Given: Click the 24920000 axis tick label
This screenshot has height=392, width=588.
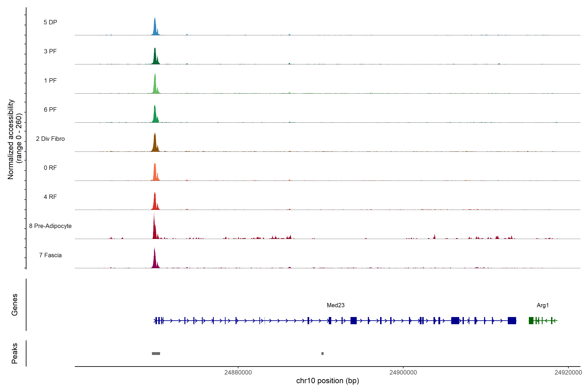Looking at the screenshot, I should coord(568,373).
